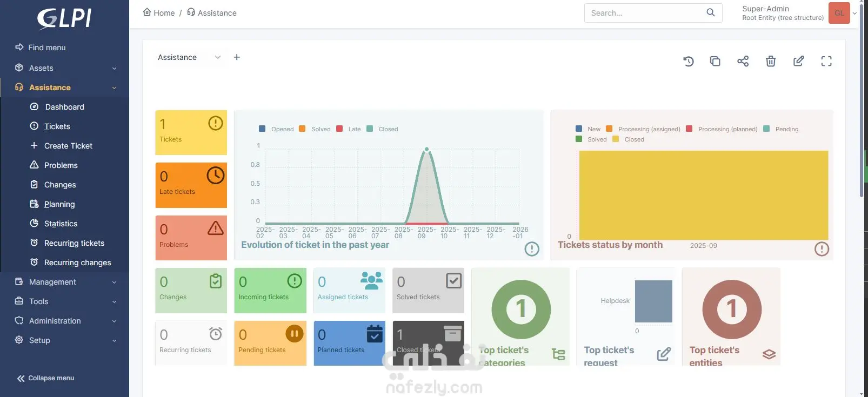This screenshot has height=397, width=868.
Task: Expand the Assets sidebar menu
Action: [x=65, y=68]
